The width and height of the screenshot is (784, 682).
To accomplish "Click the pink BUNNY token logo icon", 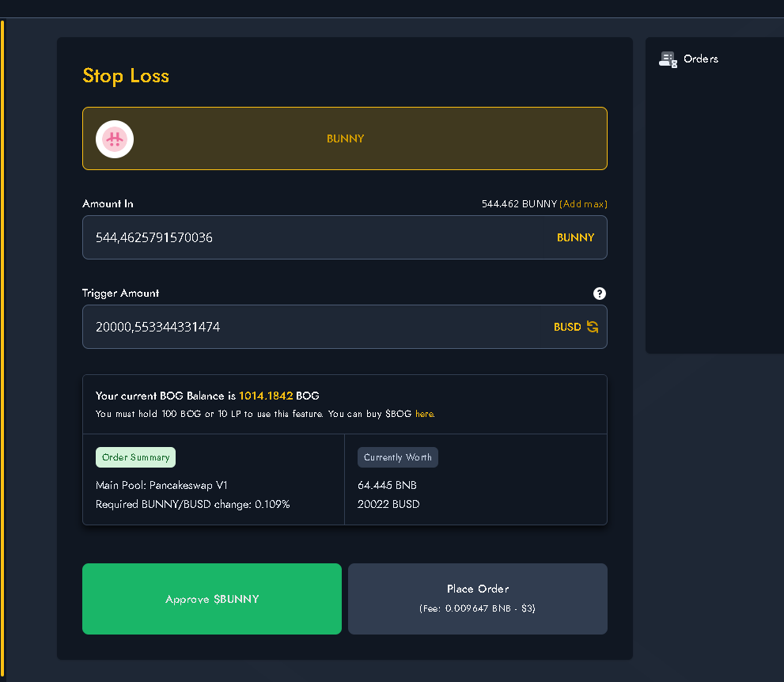I will coord(115,139).
